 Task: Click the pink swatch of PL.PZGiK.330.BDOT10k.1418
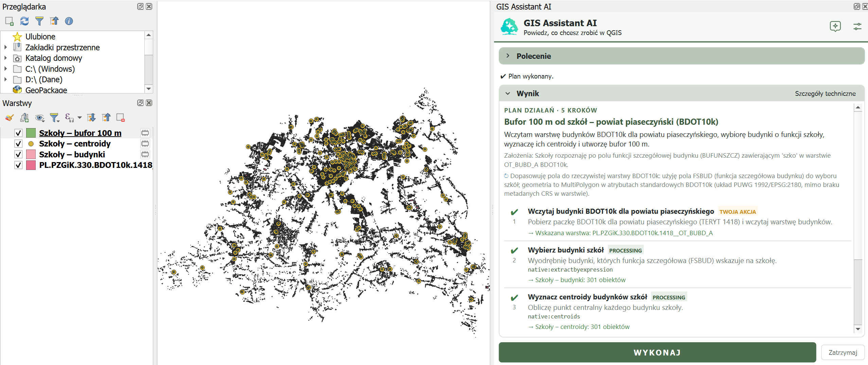click(31, 165)
